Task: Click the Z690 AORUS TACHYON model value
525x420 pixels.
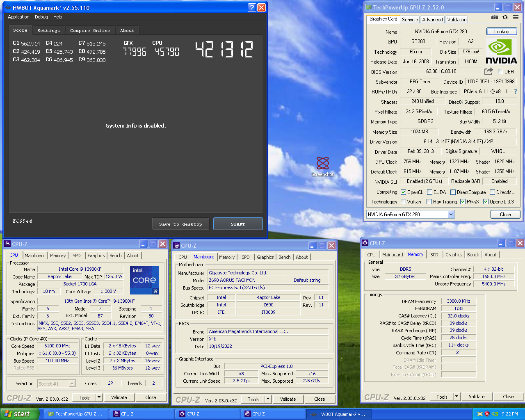Action: coord(247,280)
